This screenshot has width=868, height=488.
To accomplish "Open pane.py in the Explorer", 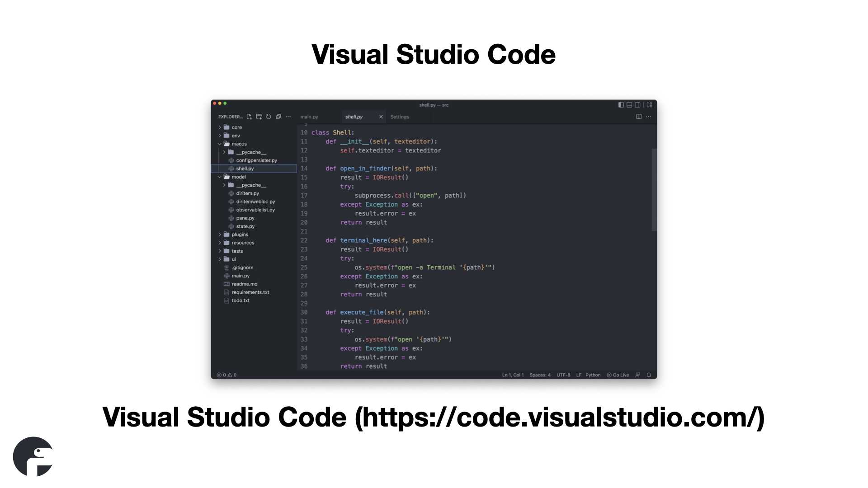I will 254,218.
